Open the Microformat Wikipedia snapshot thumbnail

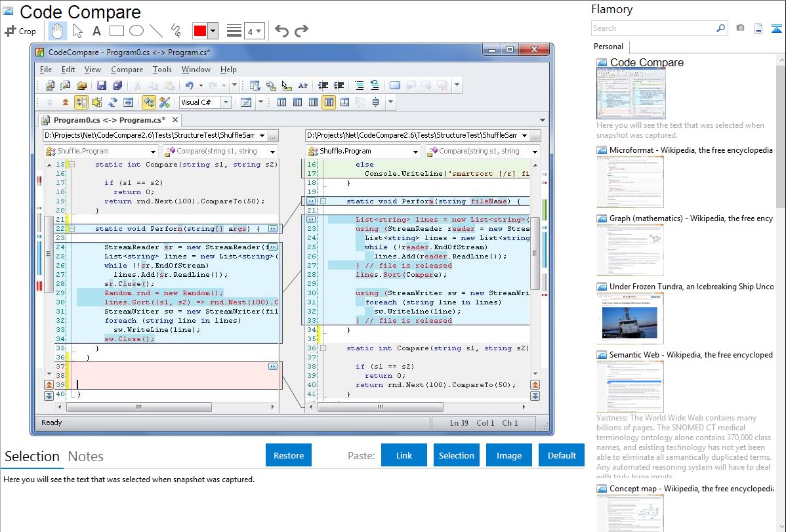click(x=630, y=182)
